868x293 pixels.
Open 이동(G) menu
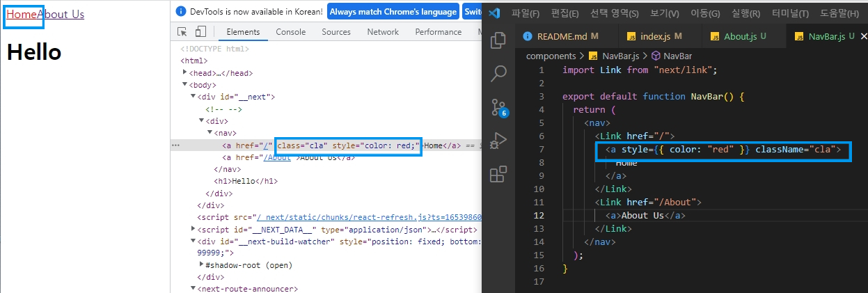[705, 13]
